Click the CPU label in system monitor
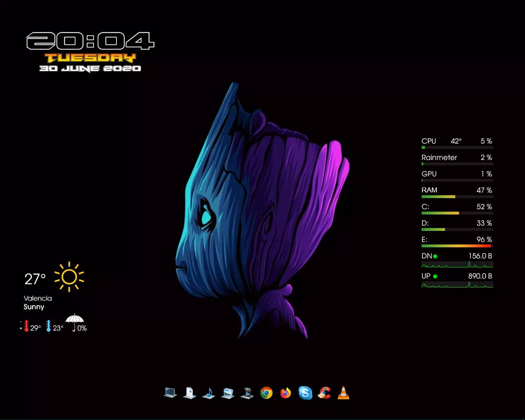This screenshot has height=420, width=525. point(429,141)
